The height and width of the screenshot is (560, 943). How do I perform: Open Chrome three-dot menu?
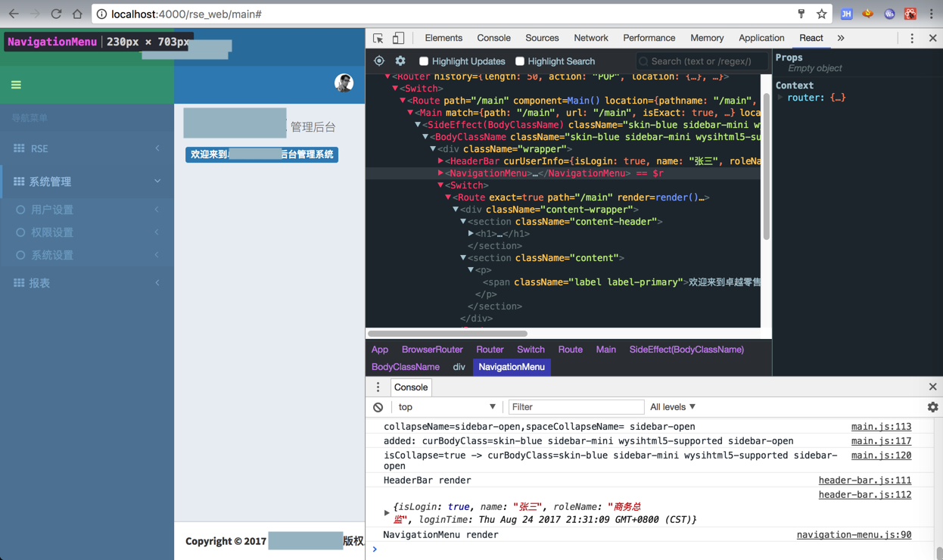point(932,14)
